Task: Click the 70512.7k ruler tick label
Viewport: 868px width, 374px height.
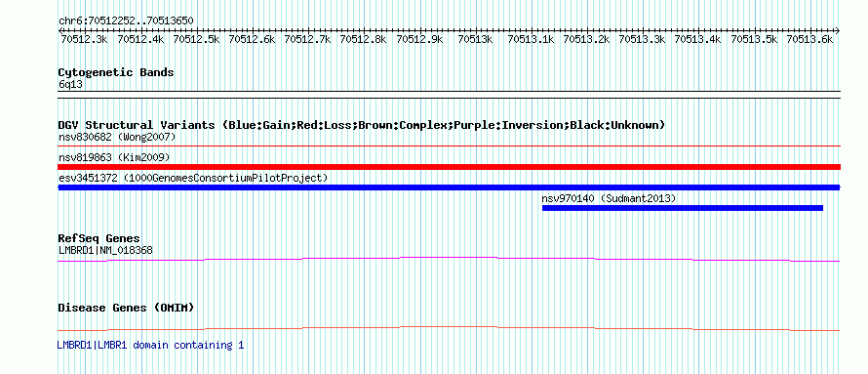Action: pos(307,39)
